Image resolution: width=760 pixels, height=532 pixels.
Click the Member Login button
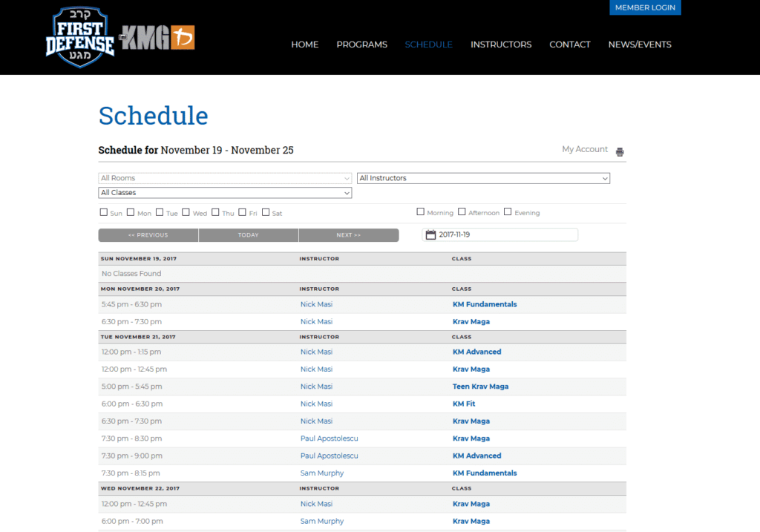click(645, 7)
